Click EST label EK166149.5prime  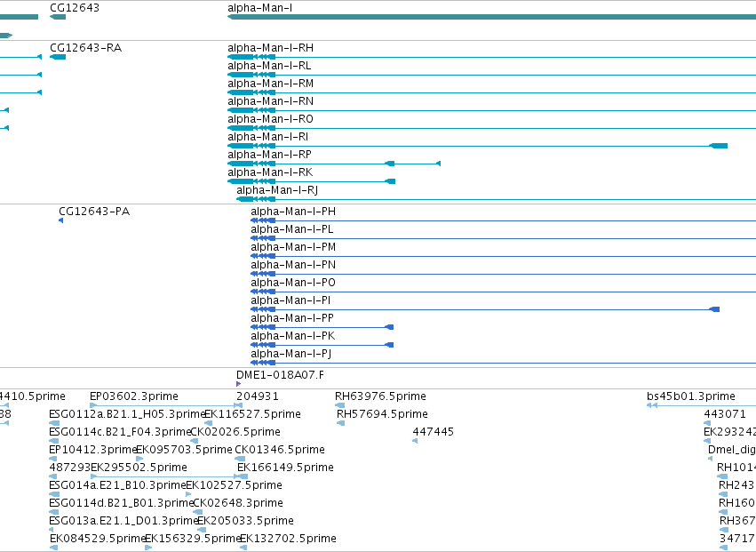coord(285,468)
